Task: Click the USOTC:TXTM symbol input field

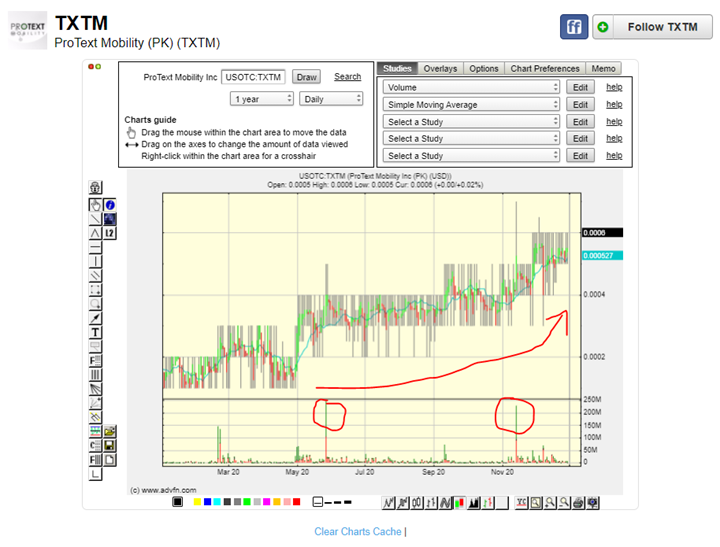Action: coord(253,77)
